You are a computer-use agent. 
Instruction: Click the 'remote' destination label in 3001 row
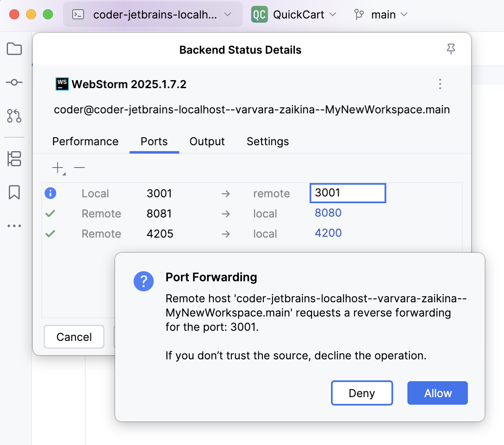(271, 194)
